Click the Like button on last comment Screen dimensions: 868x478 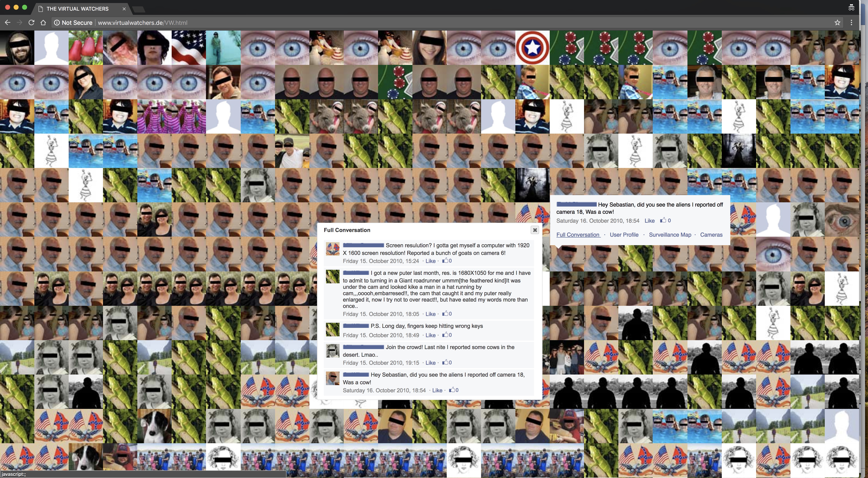tap(437, 390)
